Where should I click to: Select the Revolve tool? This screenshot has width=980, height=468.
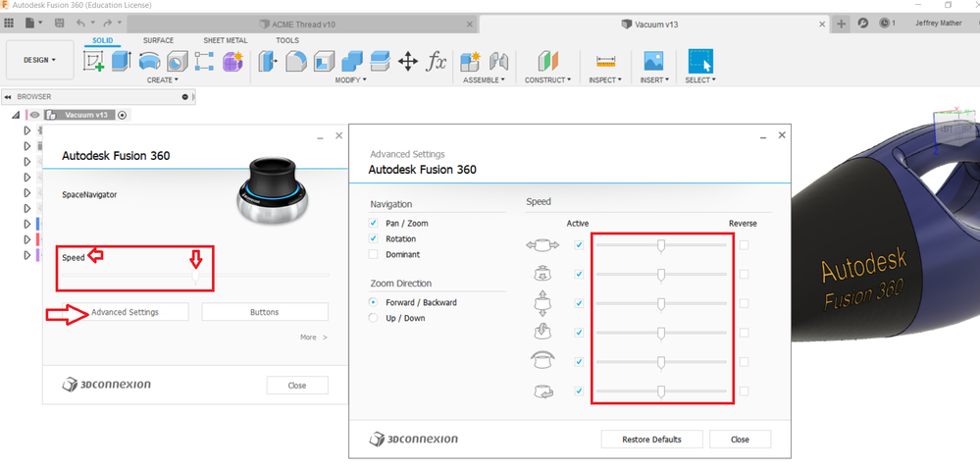coord(149,61)
